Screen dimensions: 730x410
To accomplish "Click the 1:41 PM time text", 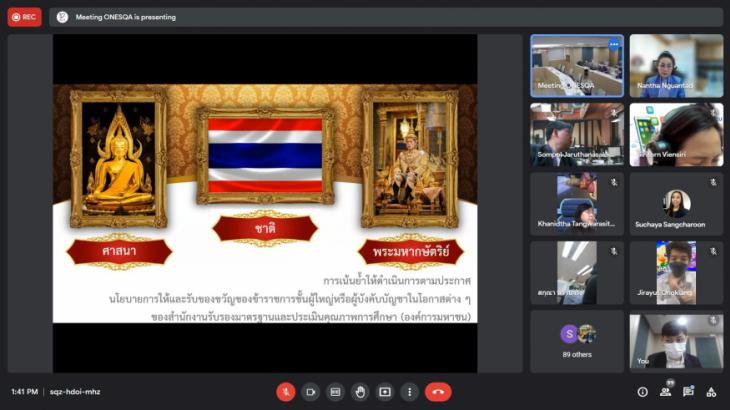I will [25, 392].
